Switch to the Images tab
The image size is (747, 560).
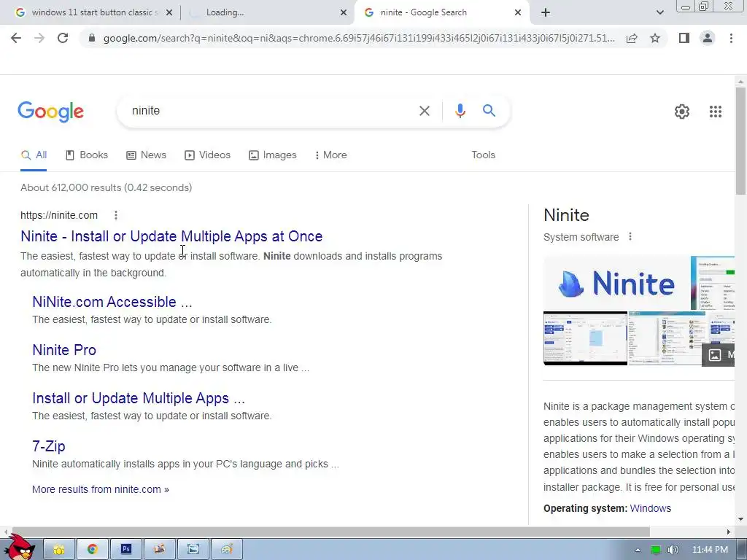pyautogui.click(x=273, y=155)
